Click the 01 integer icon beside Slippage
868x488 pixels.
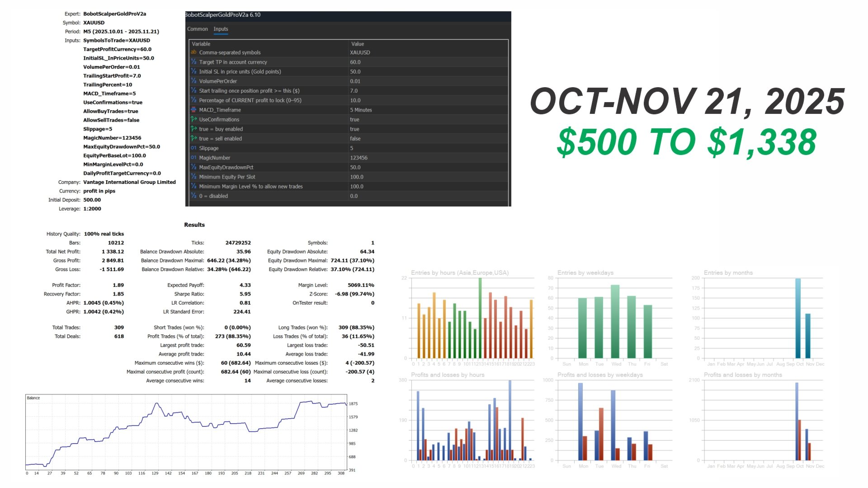[193, 148]
